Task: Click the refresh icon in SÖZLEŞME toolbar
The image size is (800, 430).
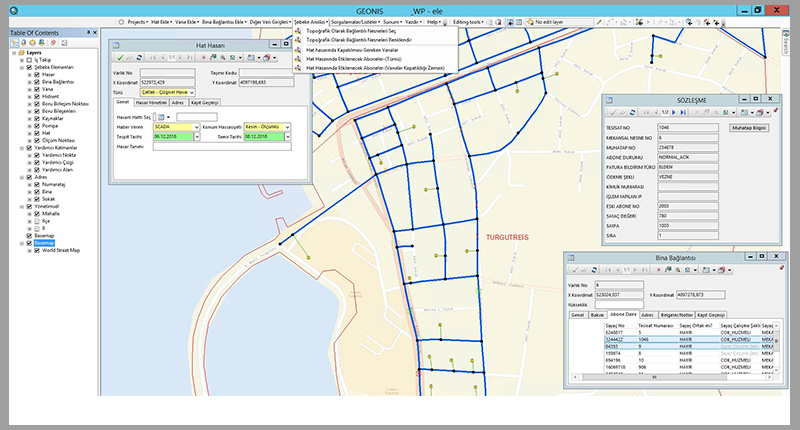Action: point(633,112)
